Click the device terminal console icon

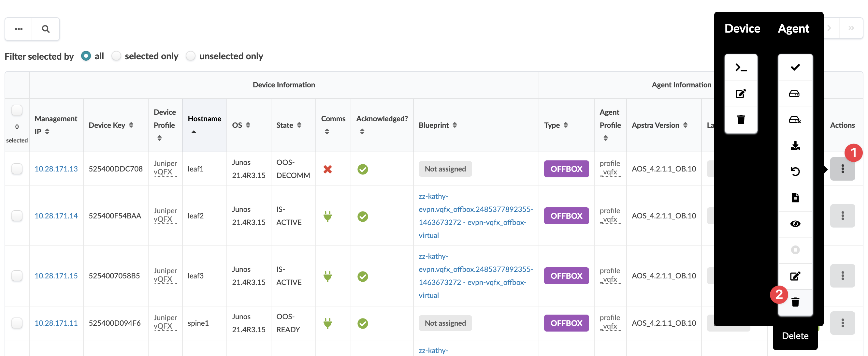741,68
